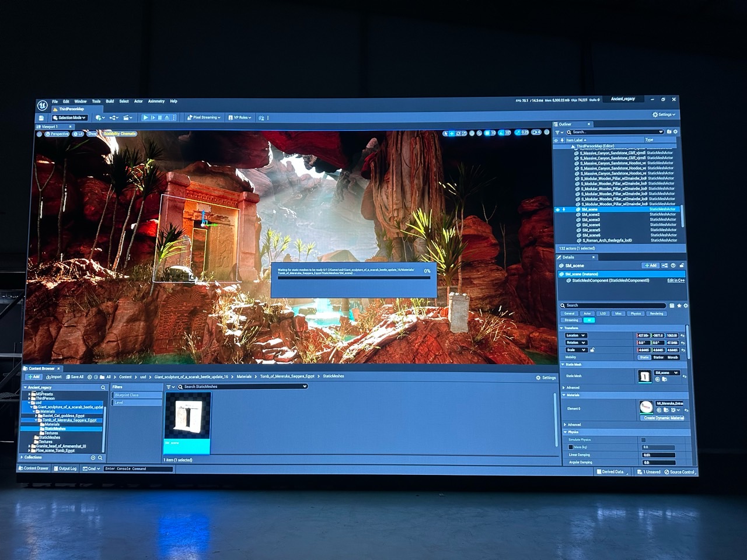Toggle the Scale lock ratio icon
Viewport: 747px width, 560px height.
592,350
